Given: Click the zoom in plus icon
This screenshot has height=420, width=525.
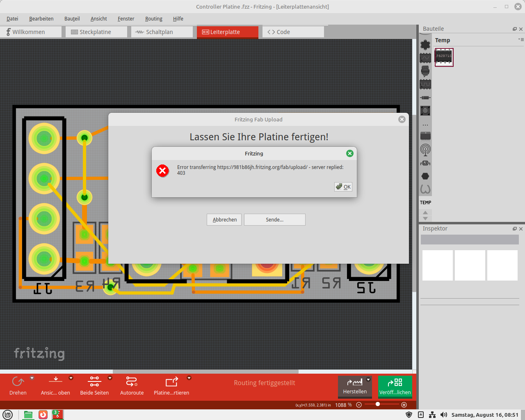Looking at the screenshot, I should pos(404,405).
